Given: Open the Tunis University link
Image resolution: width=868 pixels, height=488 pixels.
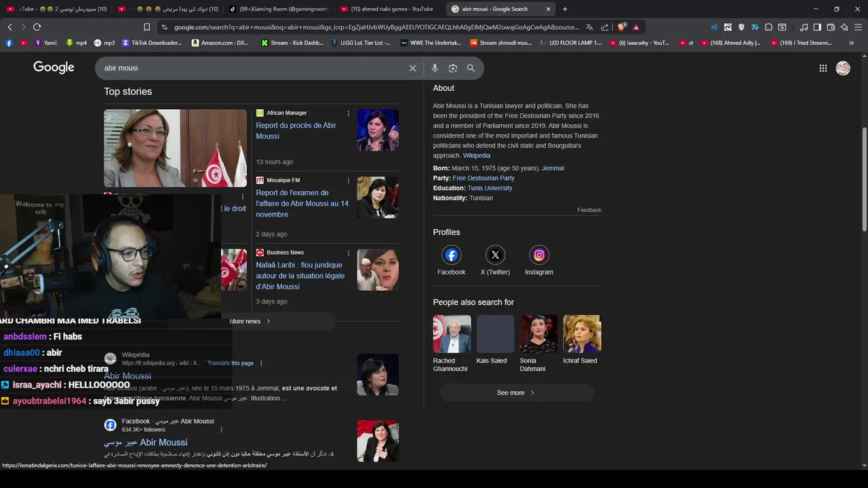Looking at the screenshot, I should pos(490,188).
